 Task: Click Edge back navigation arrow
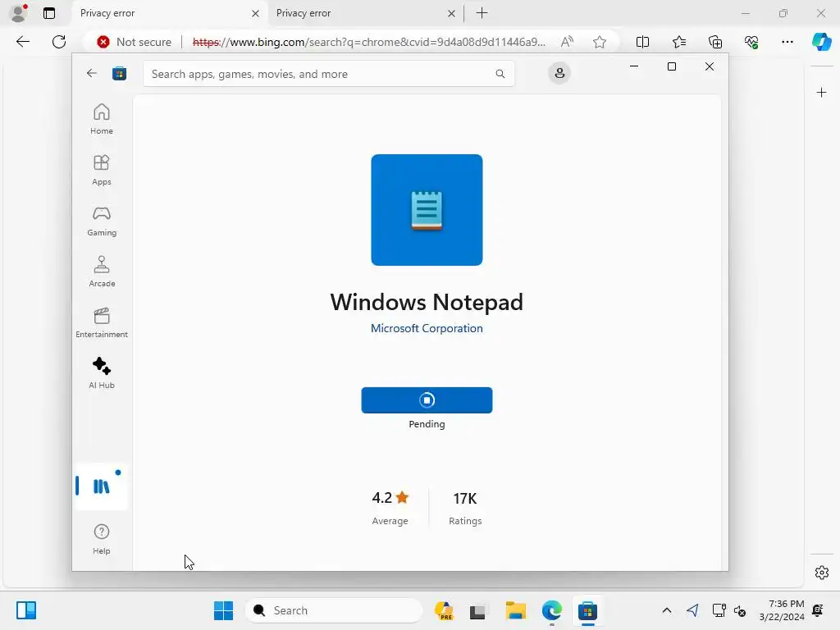point(23,42)
